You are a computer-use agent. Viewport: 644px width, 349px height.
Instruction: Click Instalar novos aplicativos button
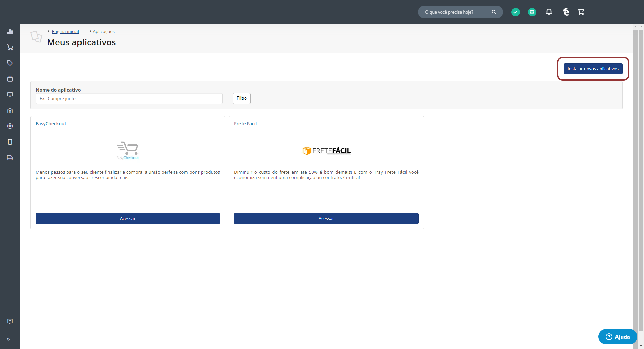pyautogui.click(x=593, y=69)
